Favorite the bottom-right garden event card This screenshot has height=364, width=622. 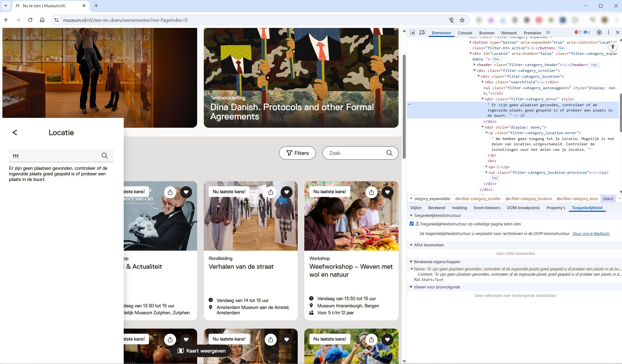[387, 340]
